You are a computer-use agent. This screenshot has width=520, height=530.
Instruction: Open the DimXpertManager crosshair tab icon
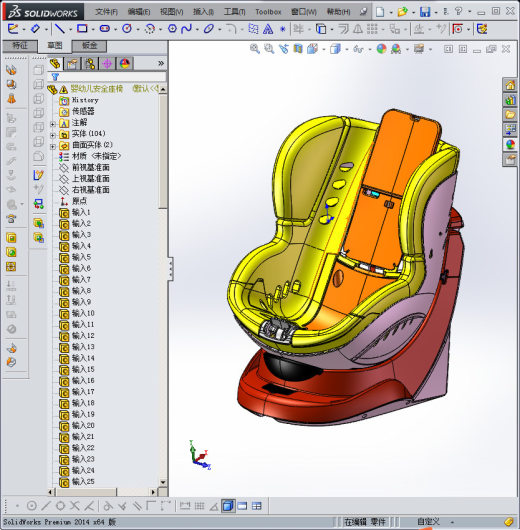[107, 64]
